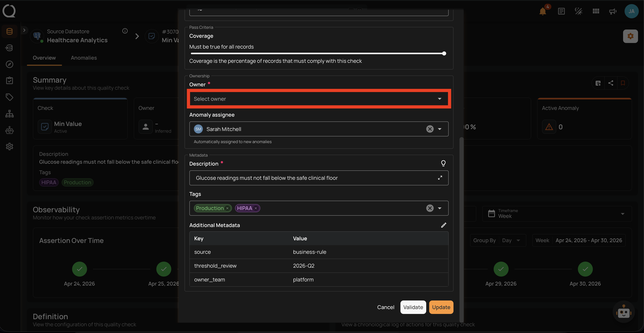The height and width of the screenshot is (333, 644).
Task: Click the export table icon in Summary panel
Action: pyautogui.click(x=598, y=83)
